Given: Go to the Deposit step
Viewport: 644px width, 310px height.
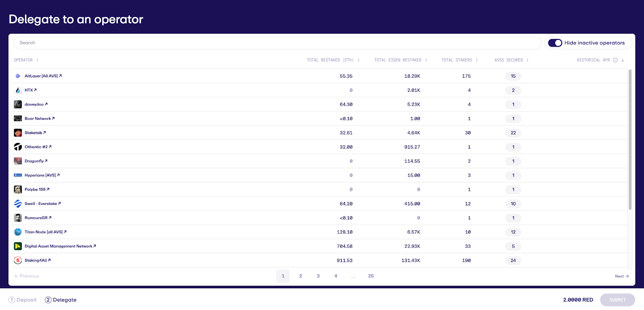Looking at the screenshot, I should (23, 300).
